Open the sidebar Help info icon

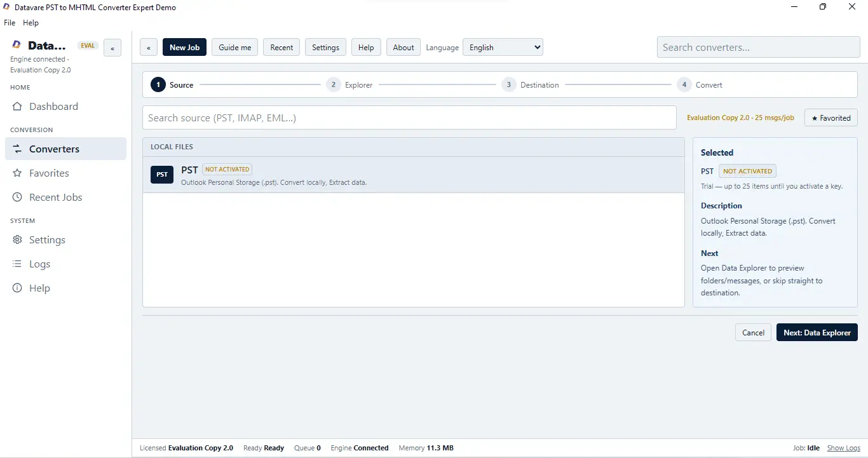click(17, 288)
